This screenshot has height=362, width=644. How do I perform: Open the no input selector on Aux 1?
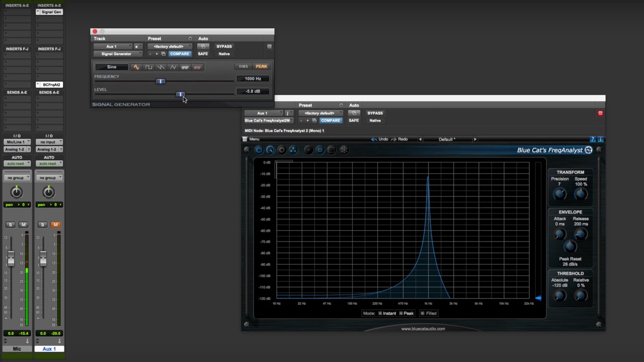tap(49, 142)
